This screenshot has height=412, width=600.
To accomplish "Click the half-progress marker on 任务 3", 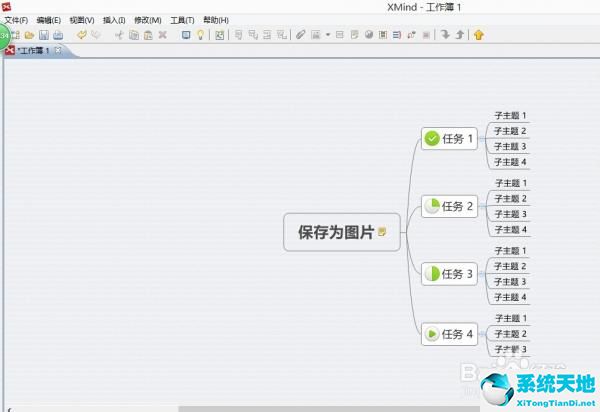I will coord(432,274).
